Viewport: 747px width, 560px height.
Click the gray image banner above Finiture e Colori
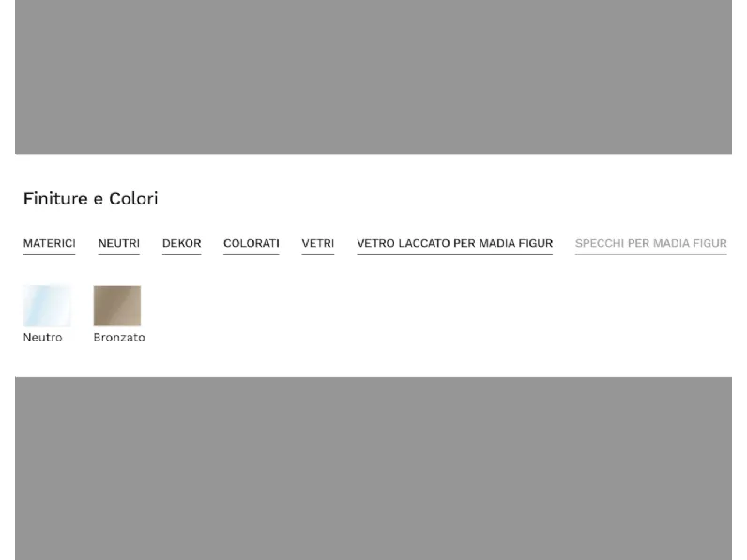373,77
